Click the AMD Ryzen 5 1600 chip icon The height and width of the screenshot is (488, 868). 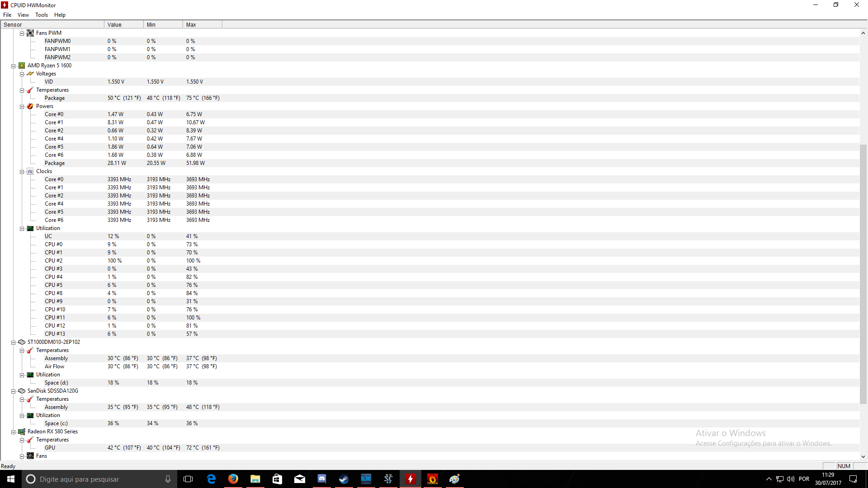click(22, 66)
